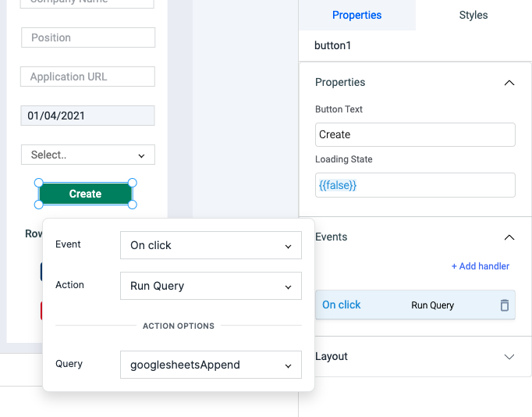Select the On click Run Query handler row

tap(406, 305)
